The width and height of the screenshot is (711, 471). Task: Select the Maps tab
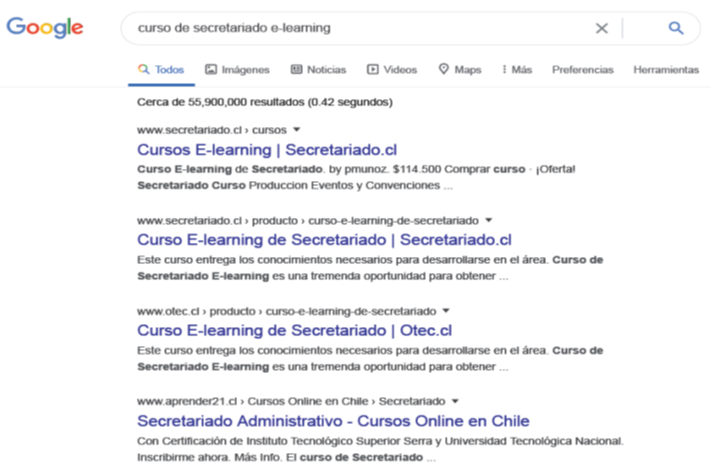pyautogui.click(x=459, y=70)
